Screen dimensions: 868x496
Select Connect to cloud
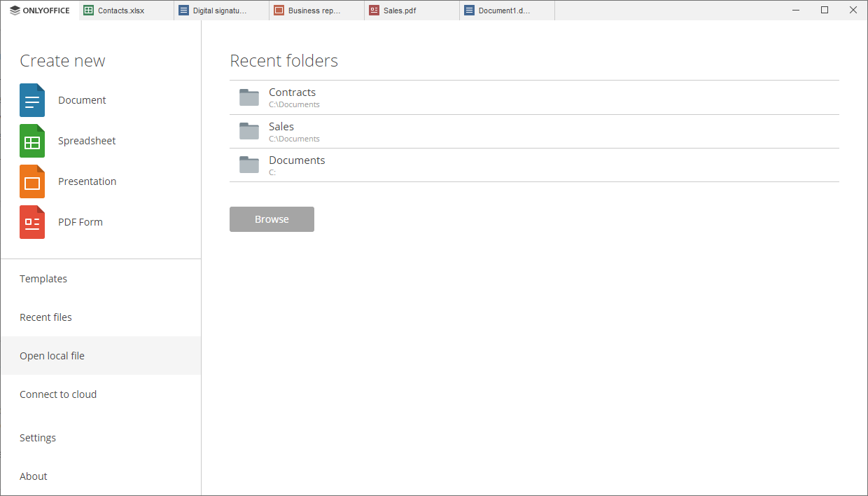coord(58,394)
